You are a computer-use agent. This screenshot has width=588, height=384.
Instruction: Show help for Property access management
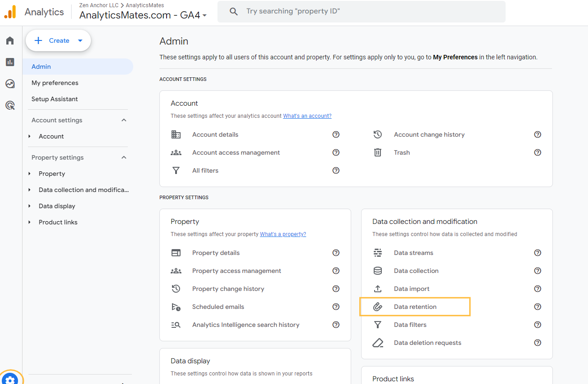(x=336, y=271)
